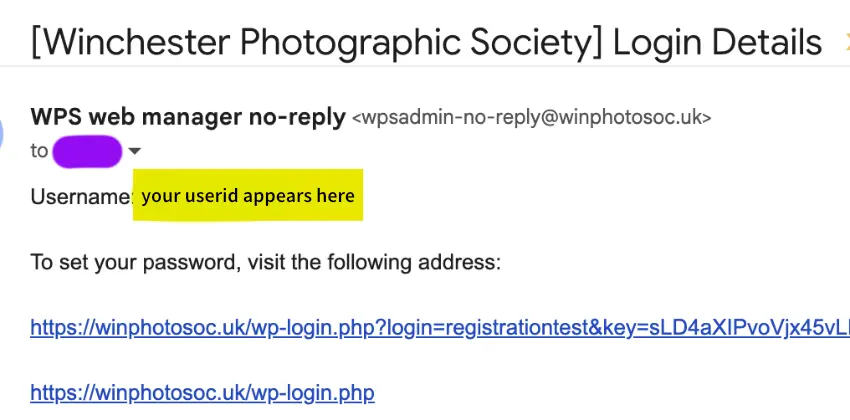The height and width of the screenshot is (420, 850).
Task: Click the purple redacted recipient name
Action: (87, 152)
